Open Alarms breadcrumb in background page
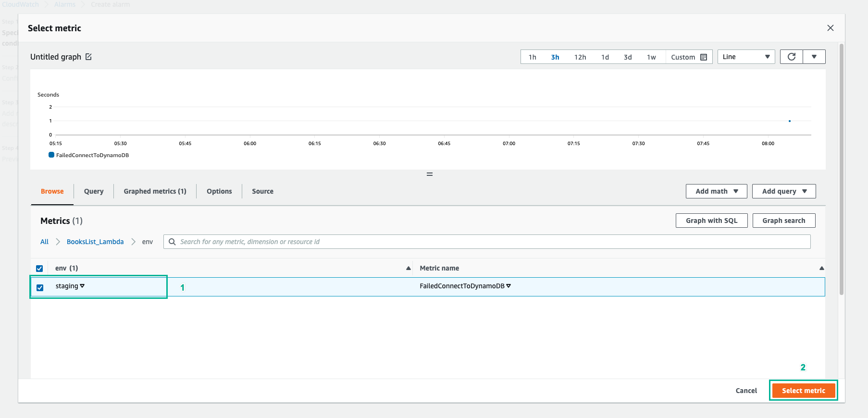This screenshot has width=868, height=418. click(65, 4)
